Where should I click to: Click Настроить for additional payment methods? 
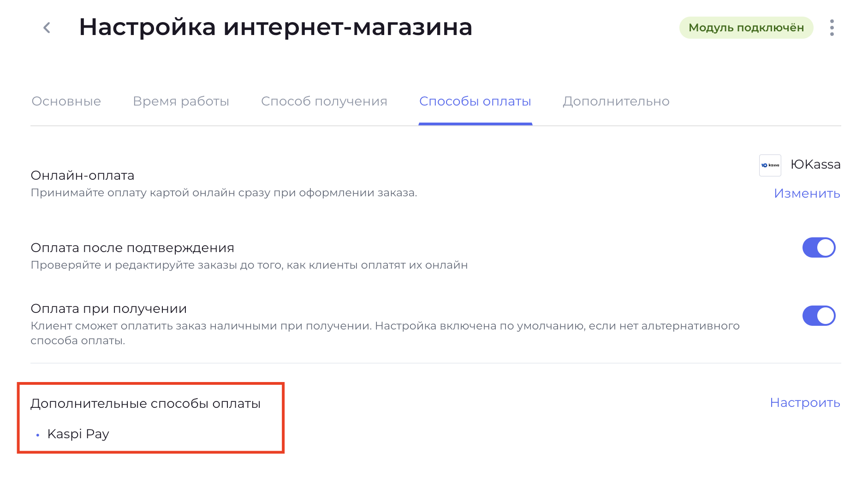tap(805, 403)
